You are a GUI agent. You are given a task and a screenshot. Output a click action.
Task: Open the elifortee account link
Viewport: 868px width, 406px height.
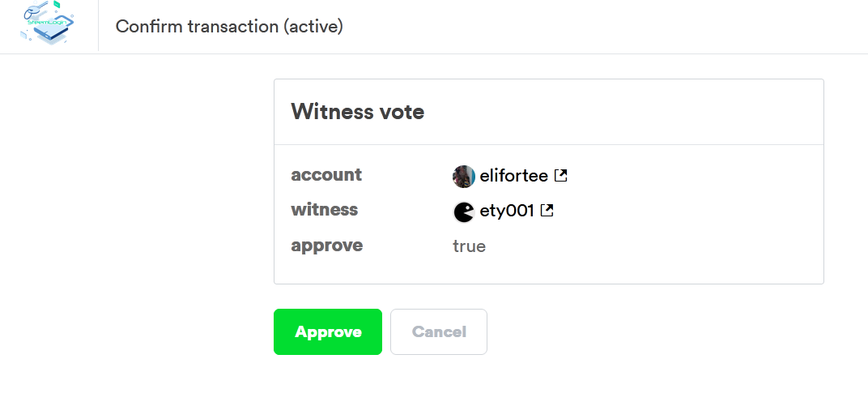513,176
